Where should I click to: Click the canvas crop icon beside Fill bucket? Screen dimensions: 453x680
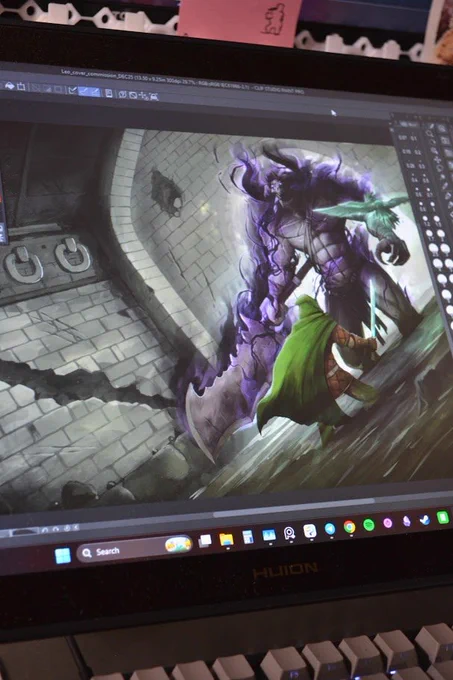(x=21, y=87)
